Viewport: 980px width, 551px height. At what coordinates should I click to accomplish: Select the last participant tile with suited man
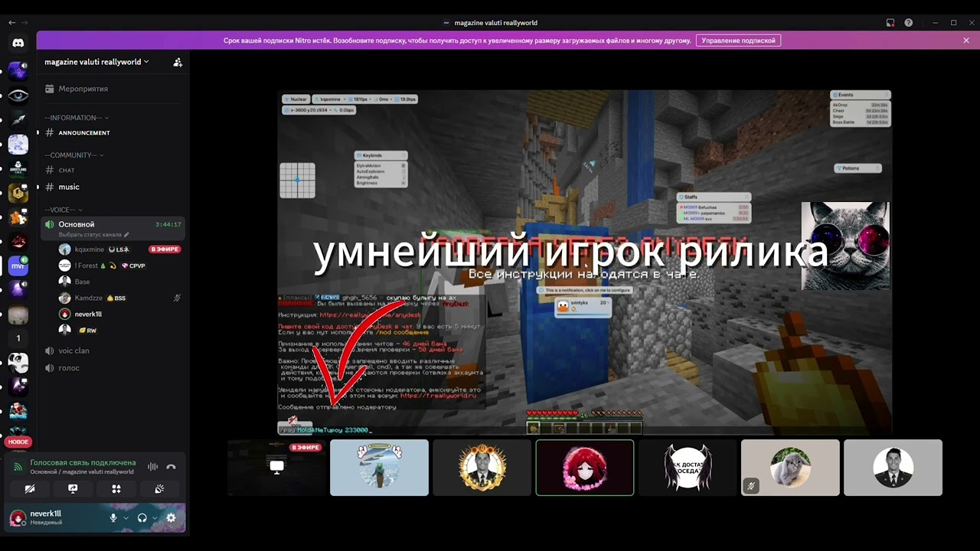[x=893, y=468]
